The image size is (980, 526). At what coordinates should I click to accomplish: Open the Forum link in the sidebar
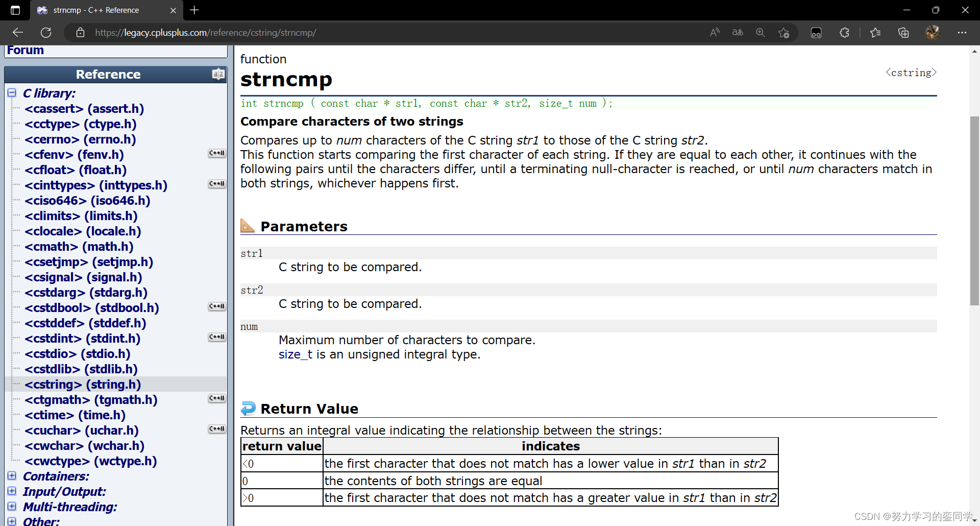26,50
